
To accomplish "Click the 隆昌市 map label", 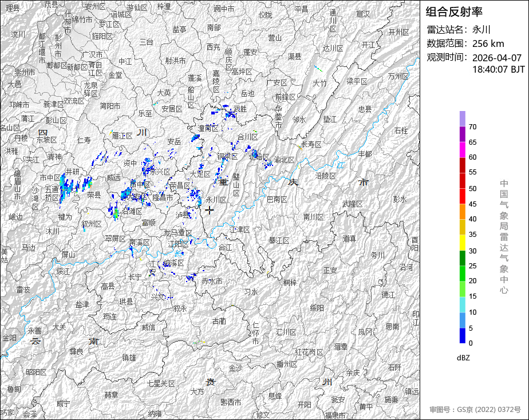I will pos(163,198).
